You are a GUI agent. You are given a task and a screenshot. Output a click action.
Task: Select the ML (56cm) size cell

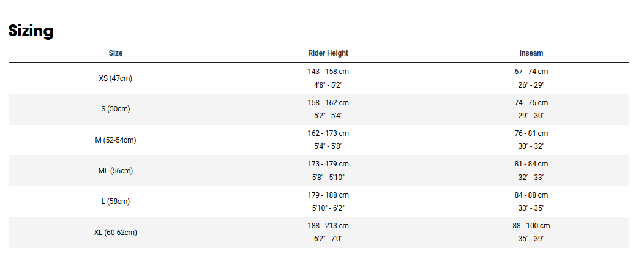tap(116, 171)
